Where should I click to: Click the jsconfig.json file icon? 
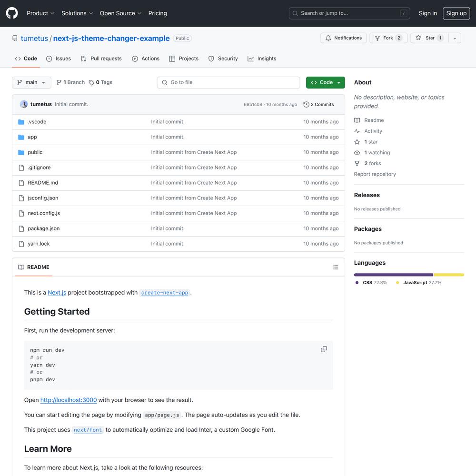21,198
